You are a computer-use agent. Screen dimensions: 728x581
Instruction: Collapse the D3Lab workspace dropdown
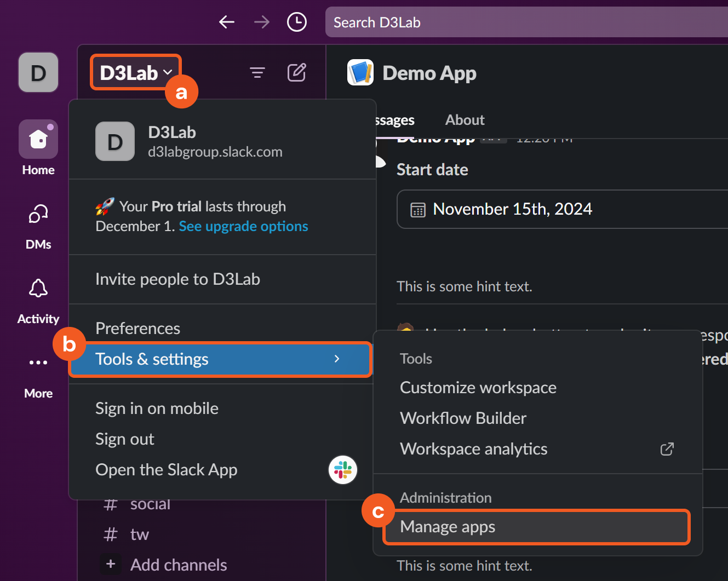[135, 72]
